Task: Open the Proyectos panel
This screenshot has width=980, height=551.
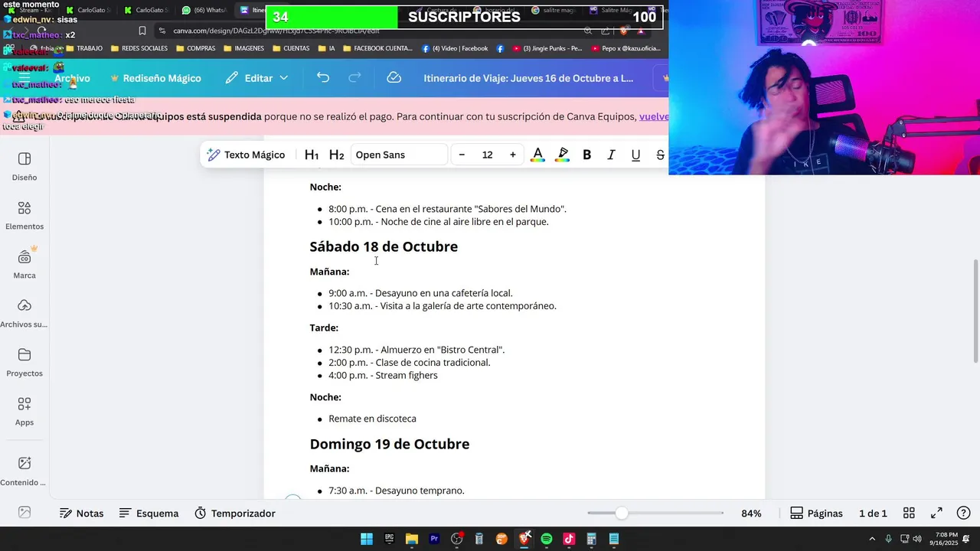Action: coord(24,361)
